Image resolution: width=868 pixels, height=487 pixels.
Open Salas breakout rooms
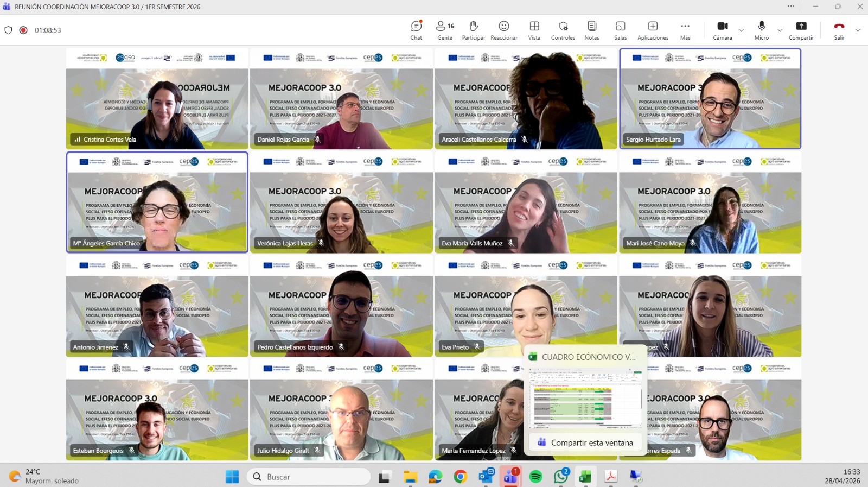(x=620, y=30)
